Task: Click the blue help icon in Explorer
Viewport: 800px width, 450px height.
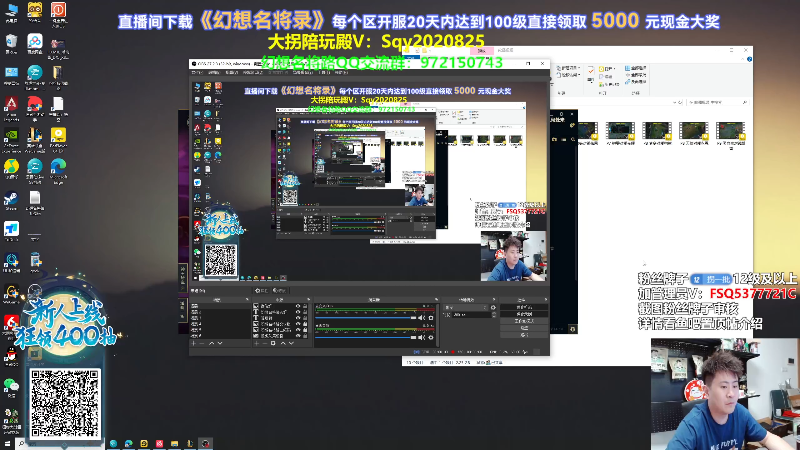Action: click(749, 59)
